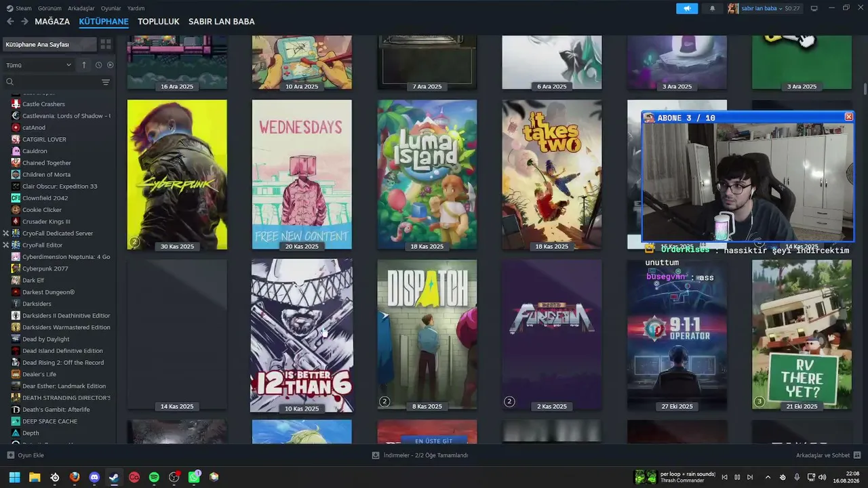The height and width of the screenshot is (488, 868).
Task: Click the library search input field
Action: 57,82
